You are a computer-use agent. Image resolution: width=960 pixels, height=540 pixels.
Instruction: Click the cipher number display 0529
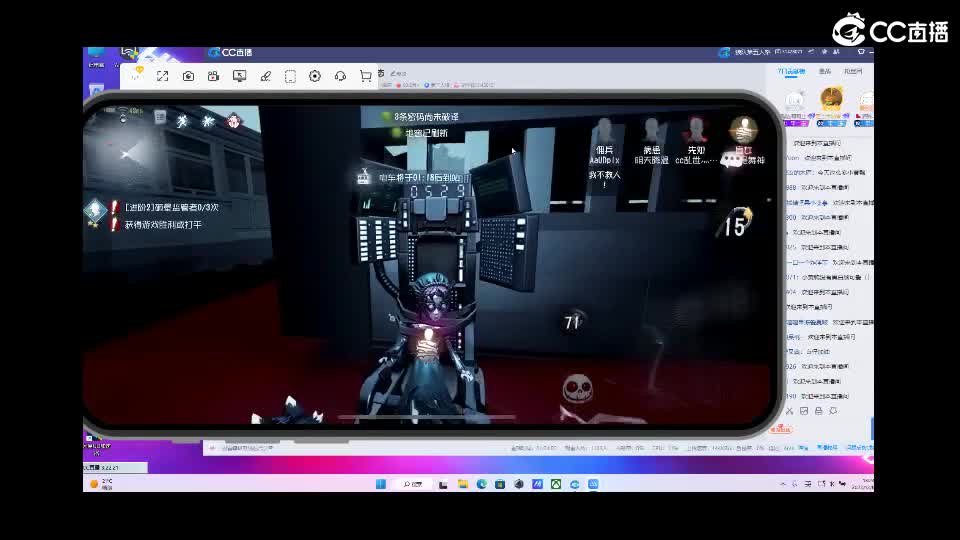(439, 192)
